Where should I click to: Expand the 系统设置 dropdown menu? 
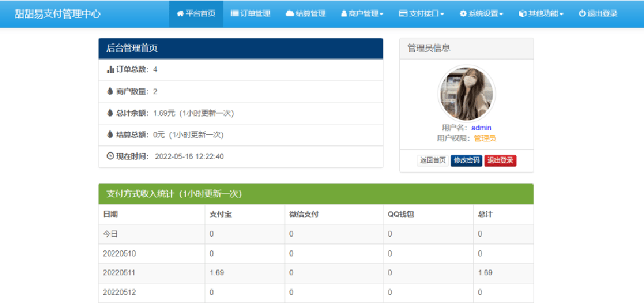(481, 14)
